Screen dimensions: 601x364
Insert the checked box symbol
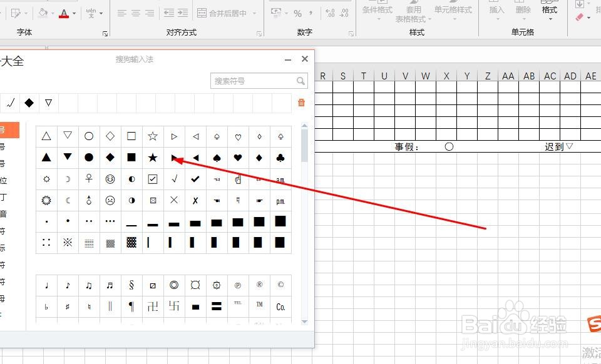pyautogui.click(x=153, y=179)
